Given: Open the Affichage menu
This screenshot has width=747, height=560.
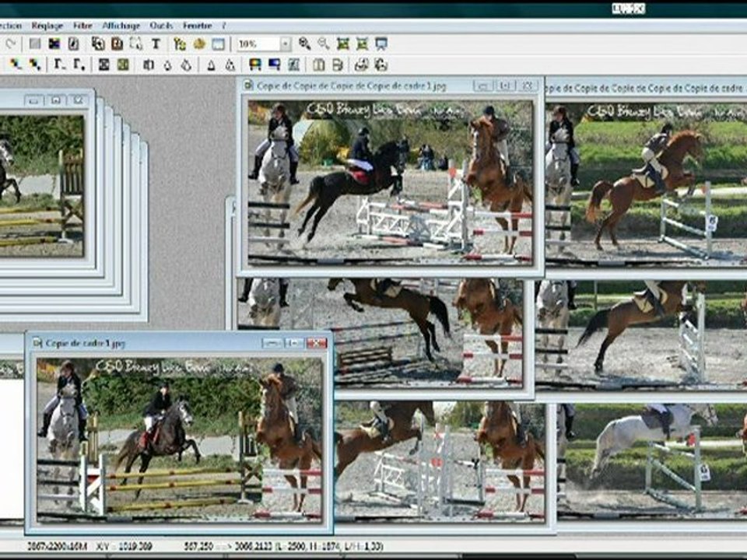Looking at the screenshot, I should (121, 26).
